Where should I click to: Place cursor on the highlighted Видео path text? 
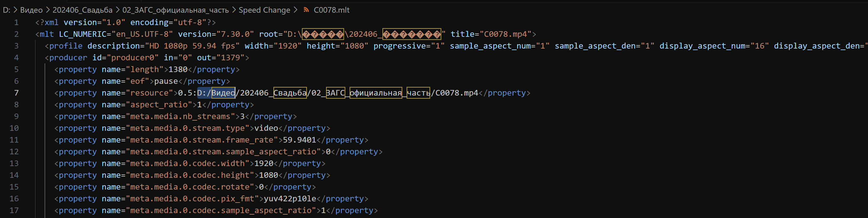pos(223,93)
